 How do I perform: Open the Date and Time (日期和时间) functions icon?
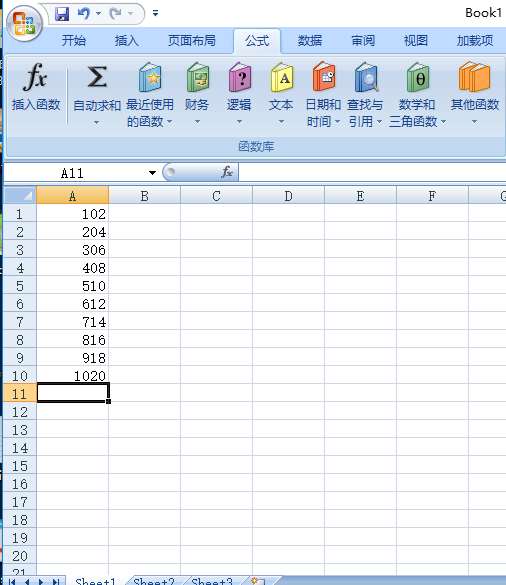click(x=324, y=77)
